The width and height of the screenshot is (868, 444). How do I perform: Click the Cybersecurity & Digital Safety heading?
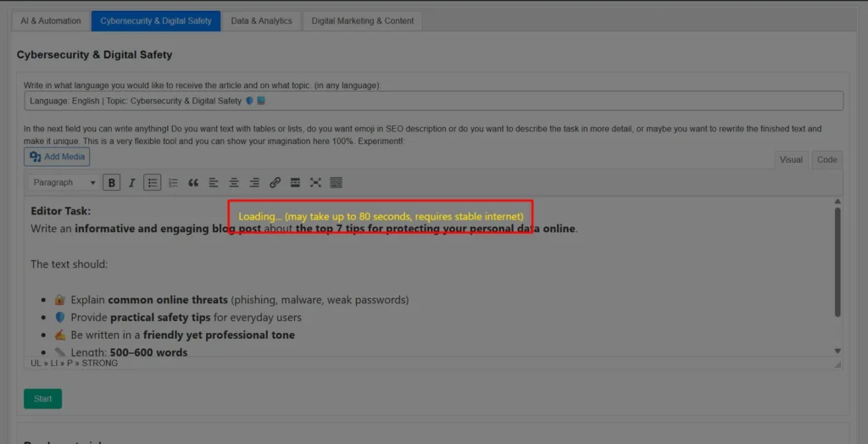95,55
